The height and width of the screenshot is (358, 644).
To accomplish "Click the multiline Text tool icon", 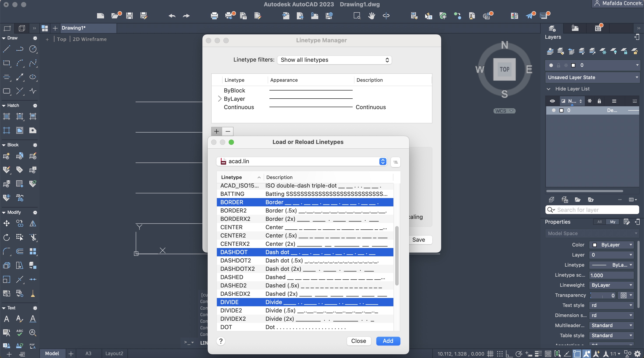I will coord(7,319).
